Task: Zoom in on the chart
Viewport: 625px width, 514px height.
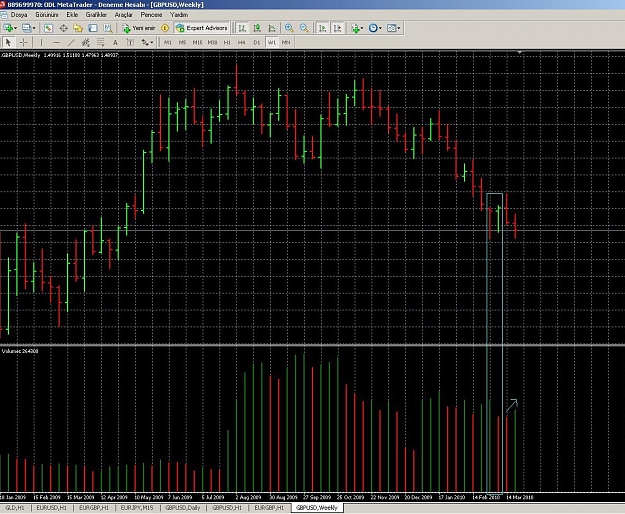Action: [x=289, y=28]
